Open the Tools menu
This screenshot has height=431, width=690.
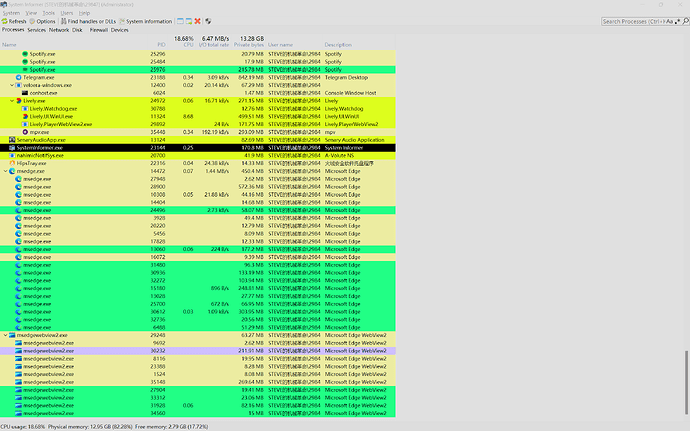(48, 13)
